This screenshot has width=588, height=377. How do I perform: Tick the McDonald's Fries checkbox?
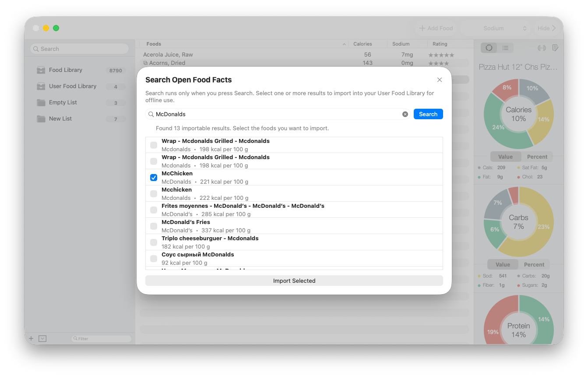(154, 226)
